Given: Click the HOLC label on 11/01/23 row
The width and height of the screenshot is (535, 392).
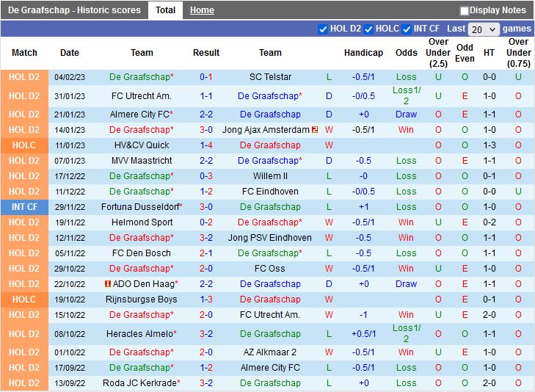Looking at the screenshot, I should (x=24, y=145).
